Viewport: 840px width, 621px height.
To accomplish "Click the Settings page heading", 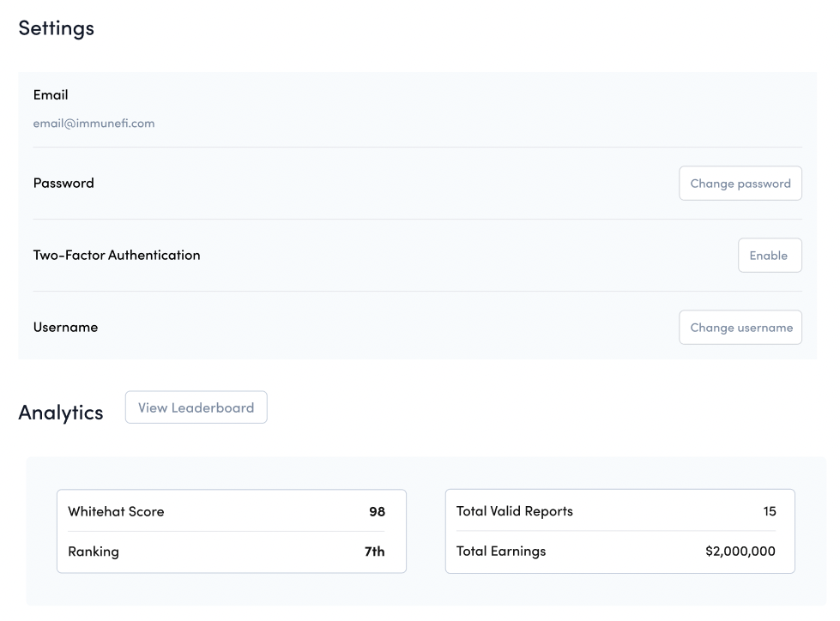I will (x=56, y=27).
